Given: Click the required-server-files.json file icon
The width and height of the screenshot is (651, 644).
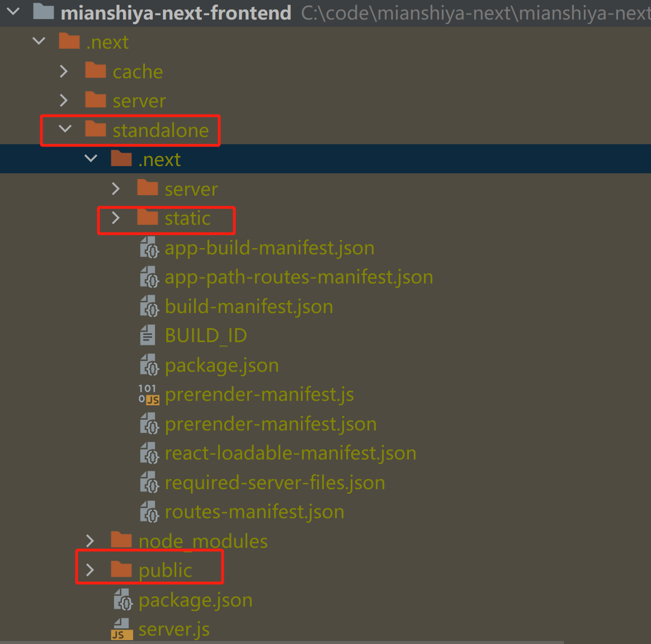Looking at the screenshot, I should click(149, 482).
